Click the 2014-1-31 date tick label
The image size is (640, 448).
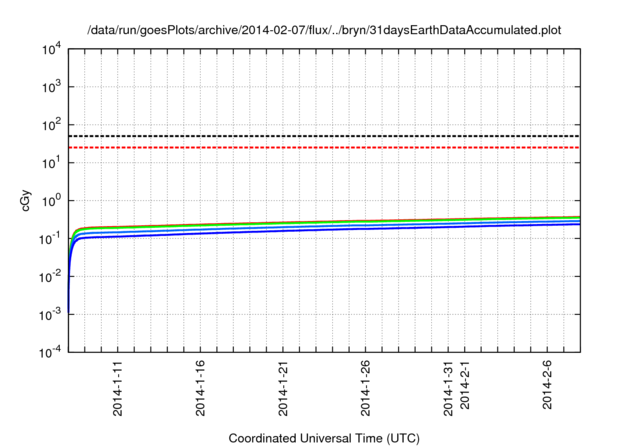[448, 388]
